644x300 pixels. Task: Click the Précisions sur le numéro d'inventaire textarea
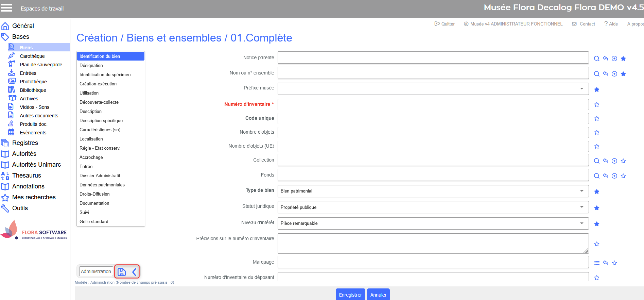pos(433,244)
